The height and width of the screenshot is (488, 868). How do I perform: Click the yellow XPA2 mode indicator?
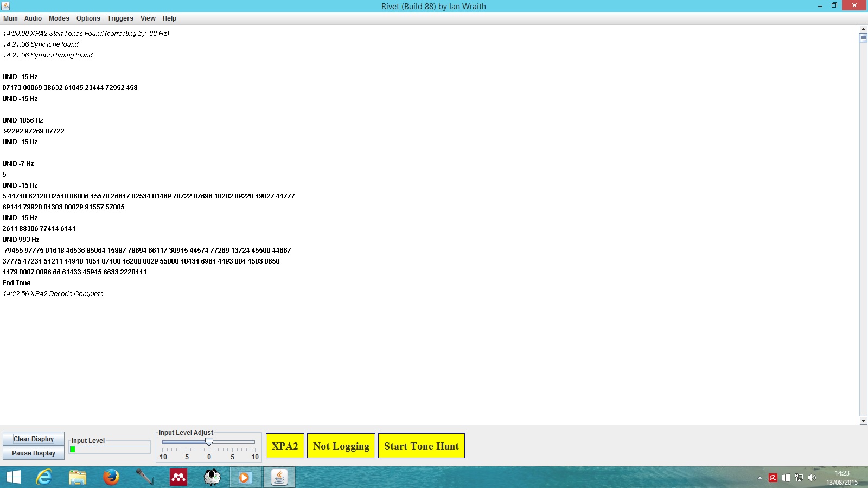click(285, 446)
